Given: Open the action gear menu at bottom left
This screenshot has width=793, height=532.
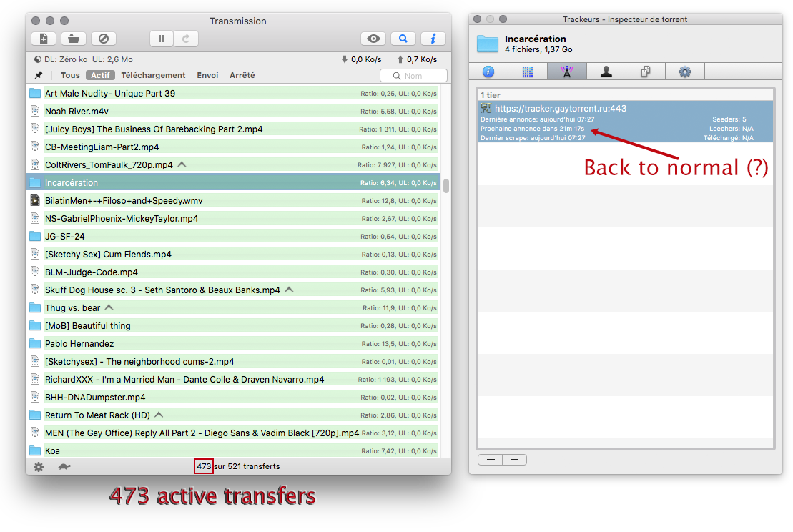Looking at the screenshot, I should click(39, 467).
